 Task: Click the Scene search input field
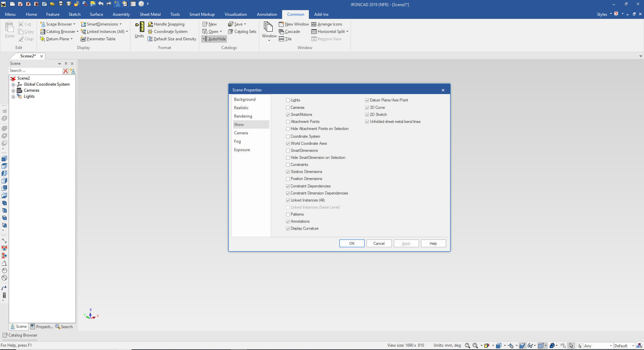click(x=35, y=71)
